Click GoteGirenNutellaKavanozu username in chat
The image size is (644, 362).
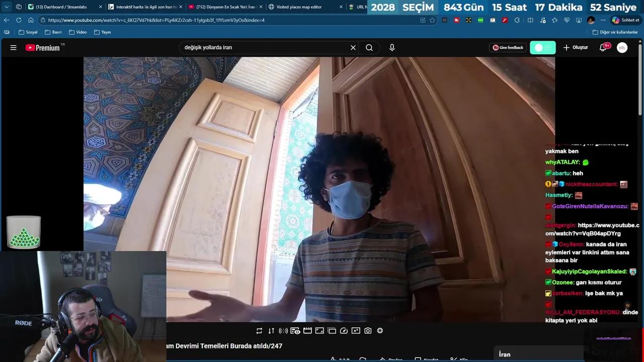590,206
